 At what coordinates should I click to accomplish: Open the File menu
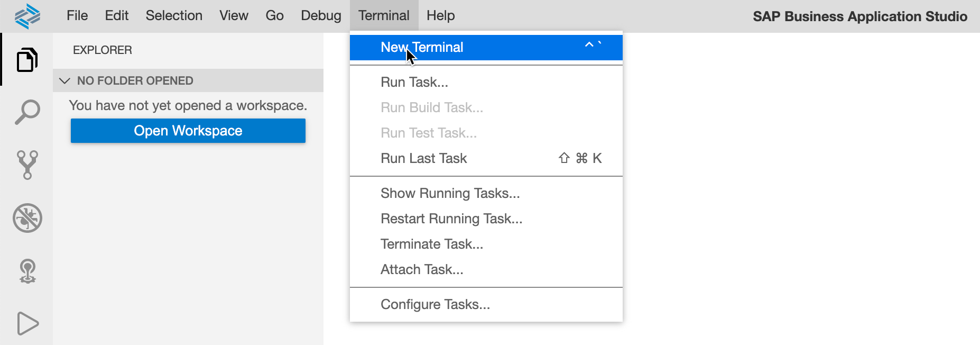[77, 16]
